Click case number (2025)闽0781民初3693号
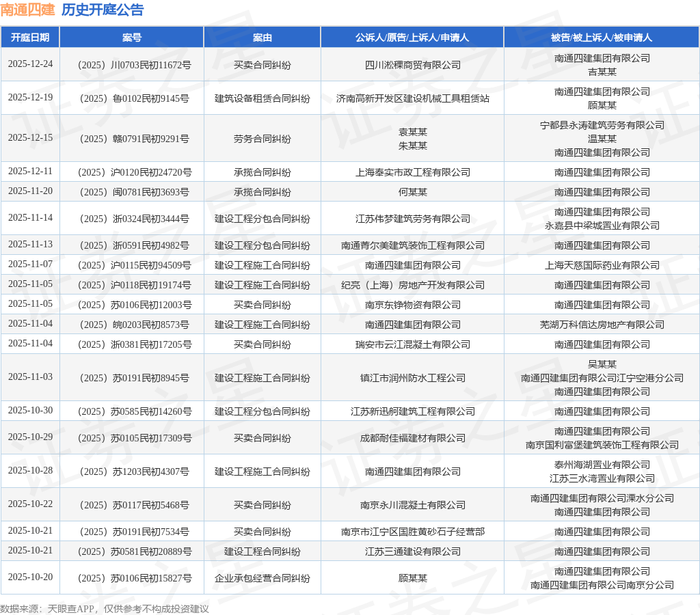This screenshot has width=700, height=615. click(135, 192)
